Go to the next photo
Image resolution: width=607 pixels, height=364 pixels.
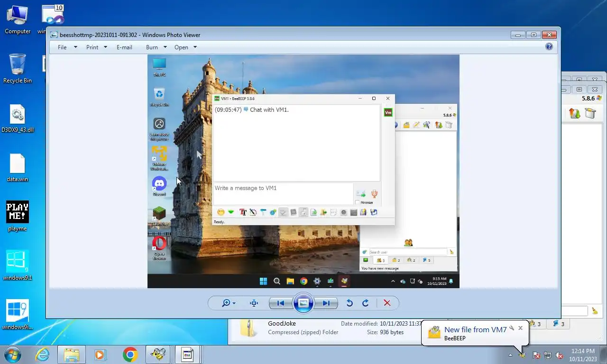click(326, 303)
